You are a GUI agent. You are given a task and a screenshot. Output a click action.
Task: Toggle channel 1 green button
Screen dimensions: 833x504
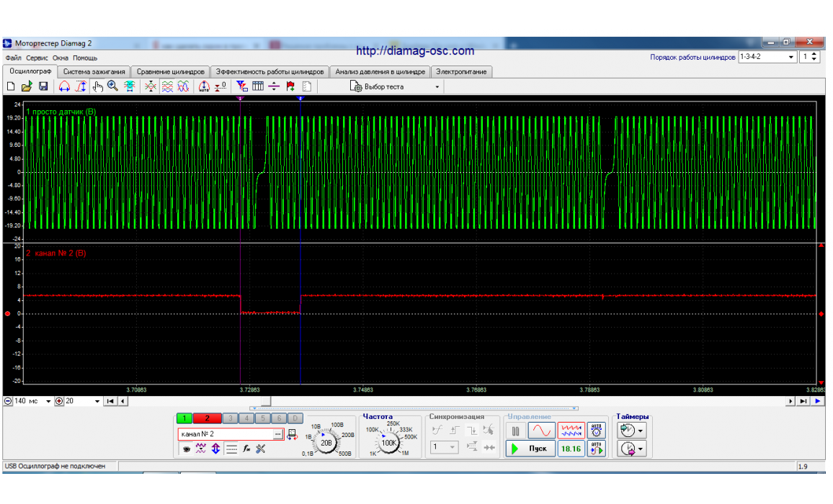(184, 418)
